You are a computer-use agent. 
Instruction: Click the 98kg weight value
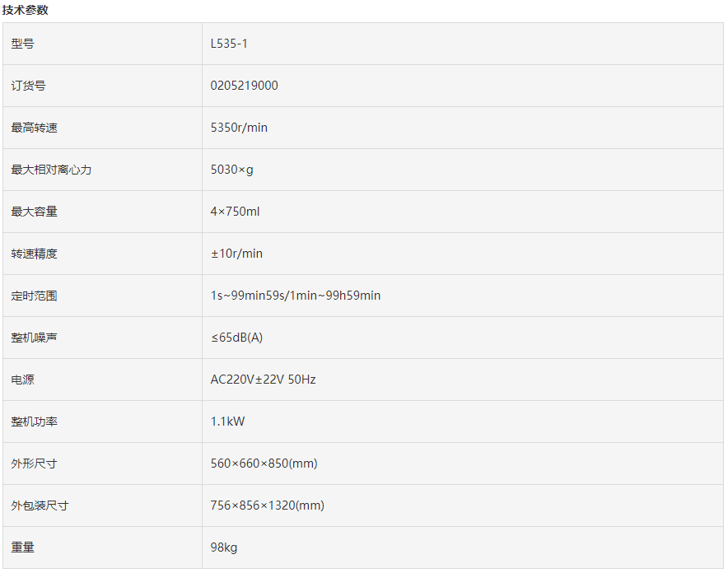(224, 547)
